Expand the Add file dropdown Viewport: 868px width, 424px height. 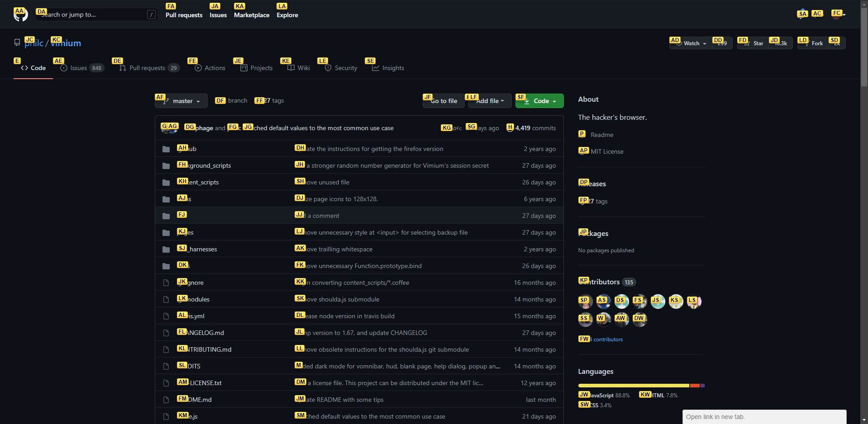[490, 101]
